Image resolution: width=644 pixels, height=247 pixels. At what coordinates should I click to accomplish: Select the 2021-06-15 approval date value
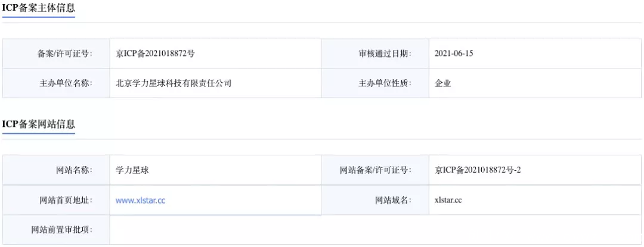pos(454,54)
